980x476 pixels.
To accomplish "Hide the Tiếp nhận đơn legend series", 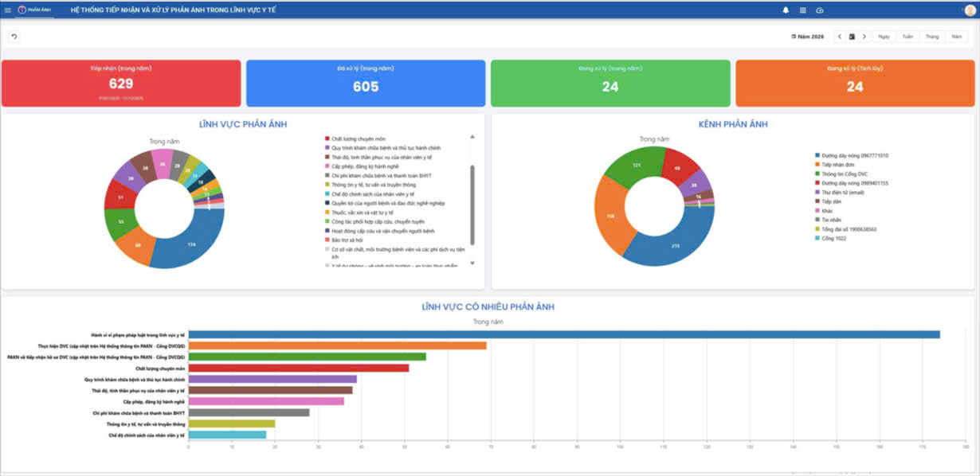I will (x=837, y=165).
